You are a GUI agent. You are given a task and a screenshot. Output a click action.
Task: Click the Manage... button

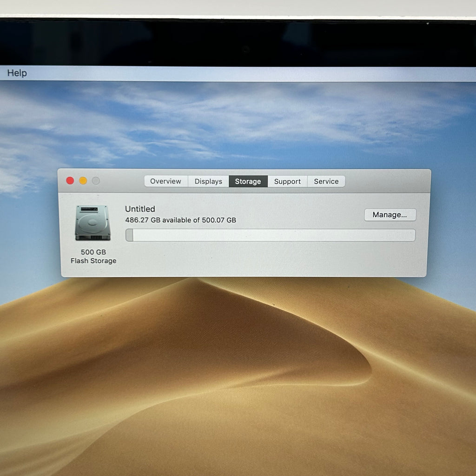tap(390, 215)
